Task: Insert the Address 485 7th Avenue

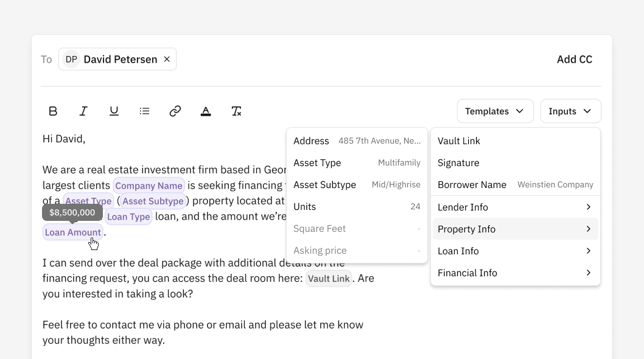Action: [x=357, y=141]
